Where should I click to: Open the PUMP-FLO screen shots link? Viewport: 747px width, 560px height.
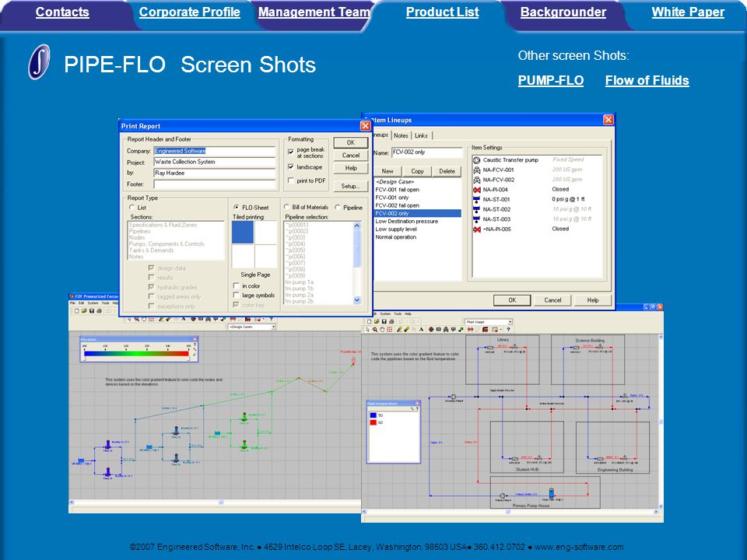[x=551, y=80]
